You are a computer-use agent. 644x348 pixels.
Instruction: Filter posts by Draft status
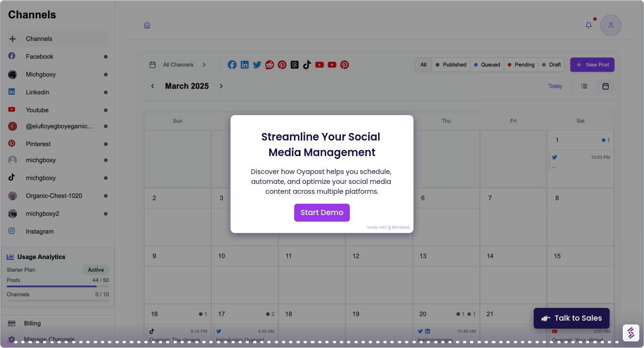click(x=552, y=65)
